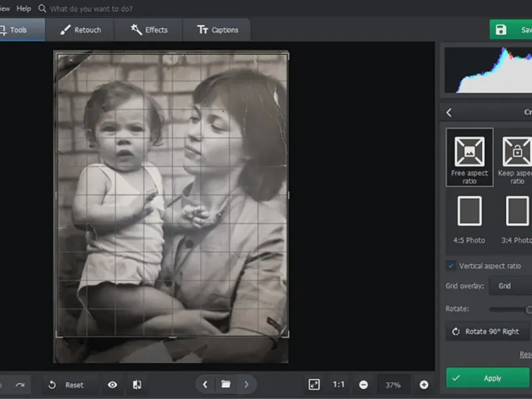Click the redo arrow icon
The image size is (532, 399).
[x=20, y=384]
